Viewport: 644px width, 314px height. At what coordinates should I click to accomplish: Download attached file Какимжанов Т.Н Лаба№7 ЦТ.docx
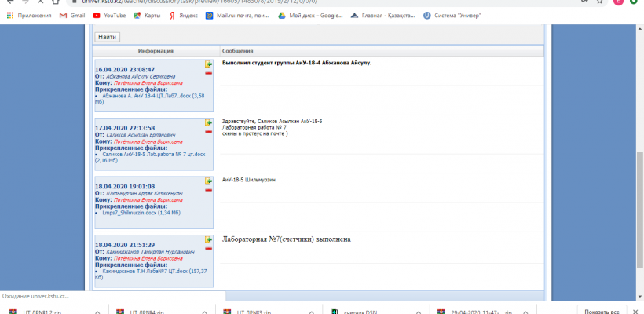[x=150, y=274]
